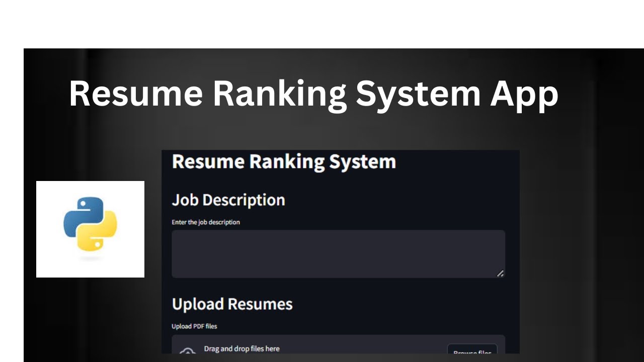Click the 'Resume Ranking System' app heading
This screenshot has width=644, height=362.
pos(284,162)
